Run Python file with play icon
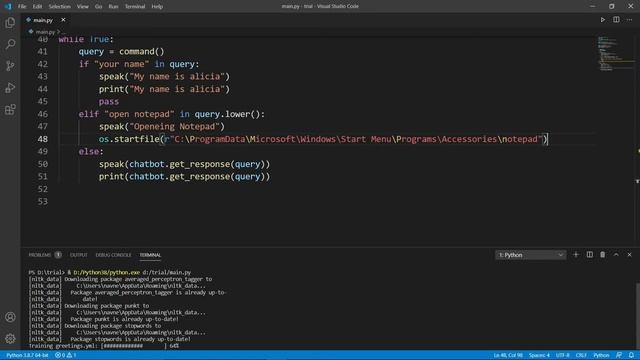Screen dimensions: 640x360 (x=602, y=20)
